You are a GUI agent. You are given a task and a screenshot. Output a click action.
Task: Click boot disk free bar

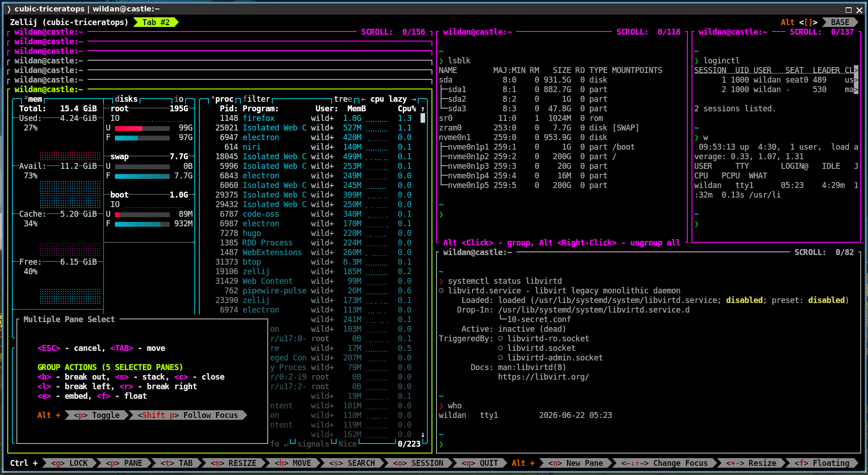coord(142,224)
